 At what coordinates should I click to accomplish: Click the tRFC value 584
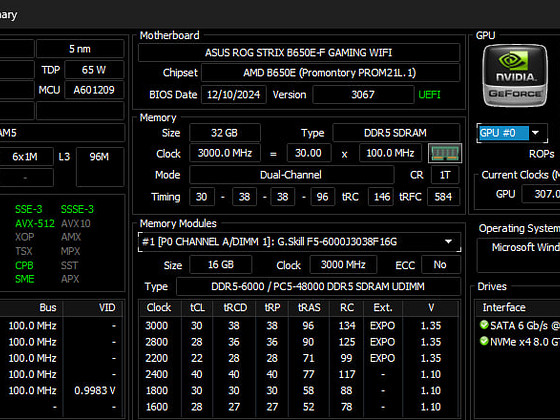[x=443, y=197]
